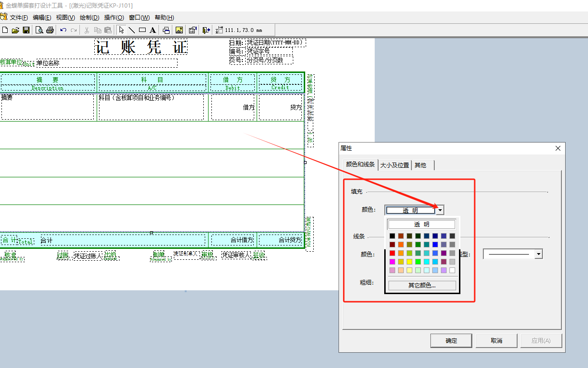The width and height of the screenshot is (588, 368).
Task: Switch to the 其他 tab
Action: point(420,165)
